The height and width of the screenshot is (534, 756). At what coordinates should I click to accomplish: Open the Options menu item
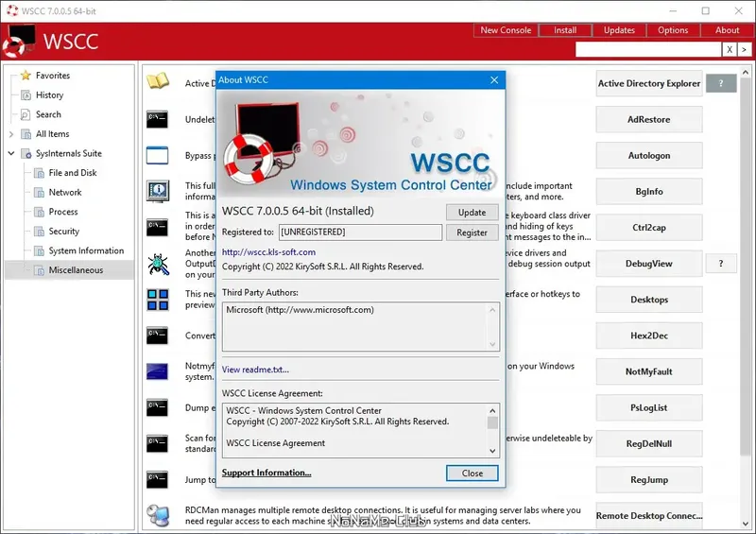[x=673, y=30]
